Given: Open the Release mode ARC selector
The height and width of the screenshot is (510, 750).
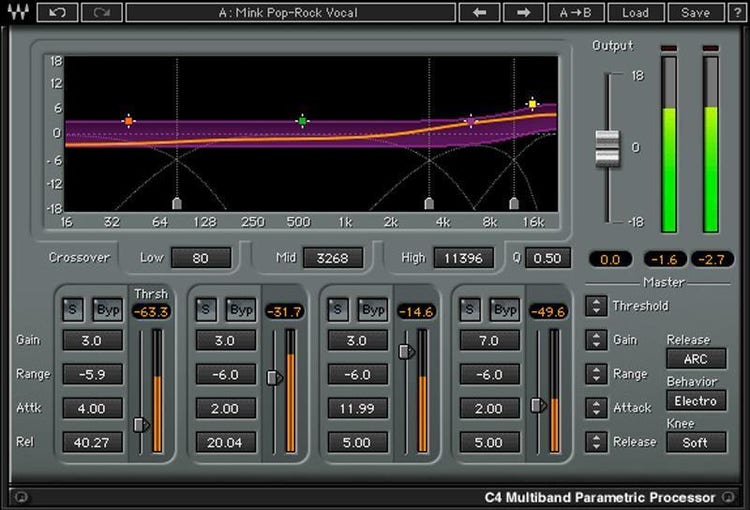Looking at the screenshot, I should (x=696, y=359).
